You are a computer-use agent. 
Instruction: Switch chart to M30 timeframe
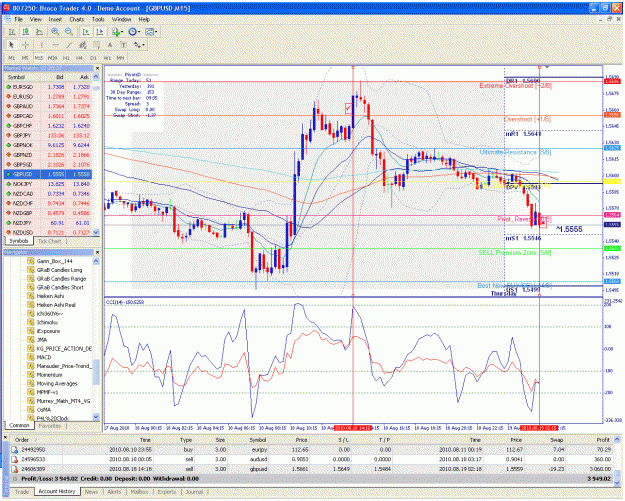point(53,58)
